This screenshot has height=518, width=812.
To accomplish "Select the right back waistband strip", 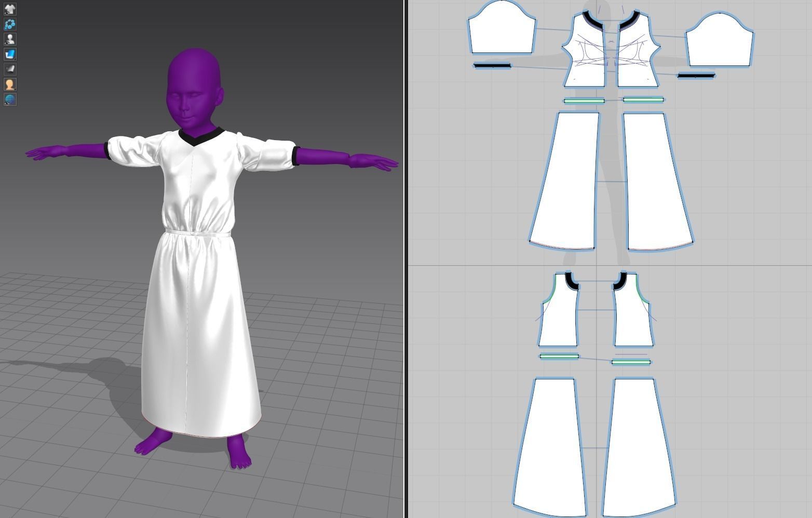I will [x=631, y=362].
